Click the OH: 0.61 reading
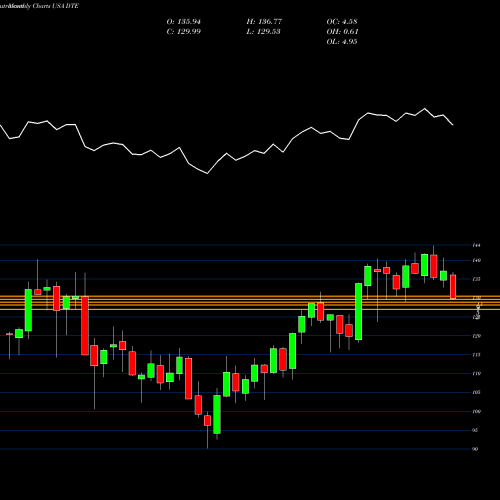Screen dimensions: 500x500 point(342,32)
